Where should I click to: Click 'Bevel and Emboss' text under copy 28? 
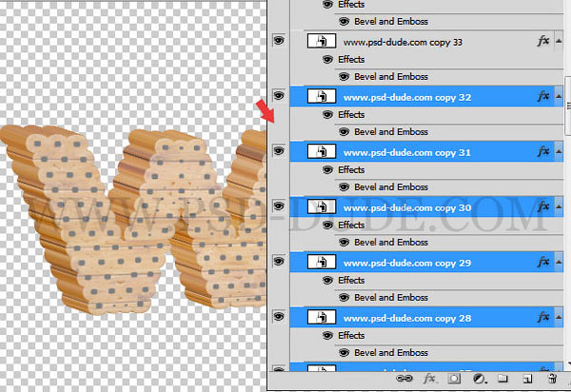[391, 353]
